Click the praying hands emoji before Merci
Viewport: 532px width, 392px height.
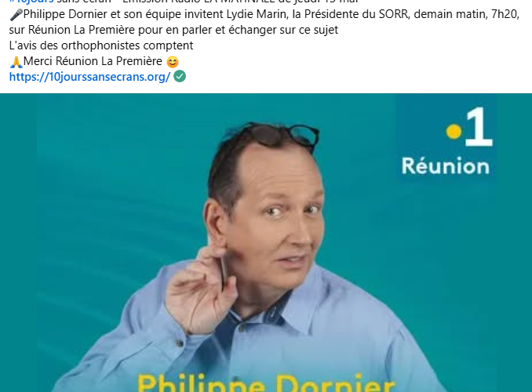click(16, 62)
